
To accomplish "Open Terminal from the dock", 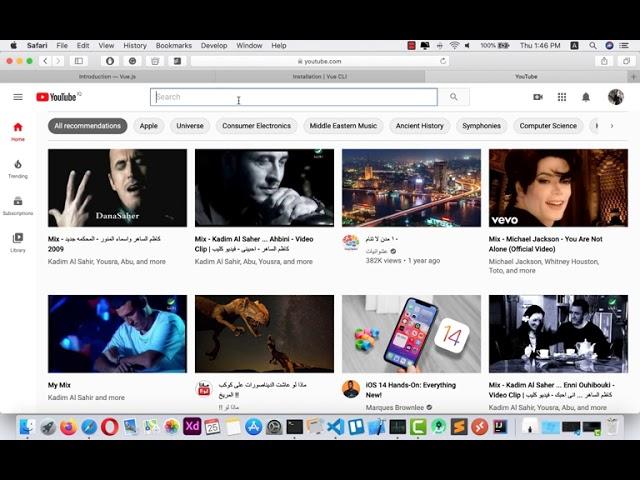I will 295,427.
